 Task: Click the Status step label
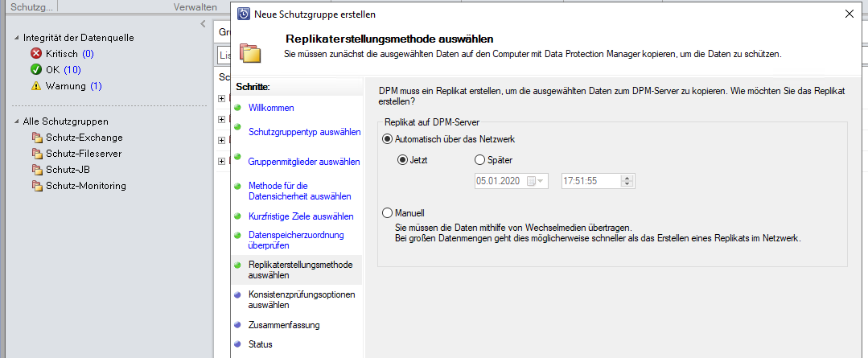(x=260, y=344)
